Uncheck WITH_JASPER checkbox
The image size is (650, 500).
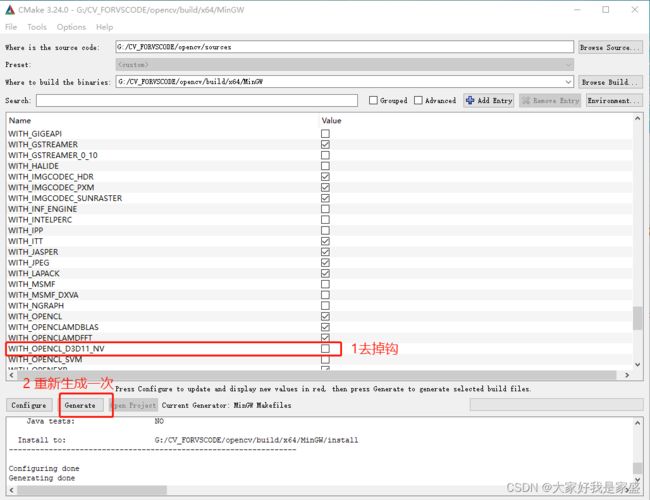[x=325, y=252]
